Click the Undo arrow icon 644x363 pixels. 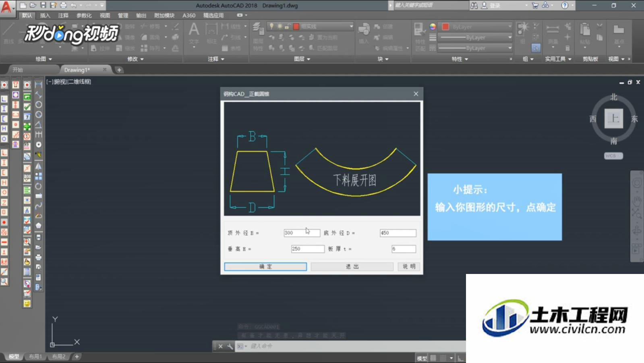click(x=74, y=5)
